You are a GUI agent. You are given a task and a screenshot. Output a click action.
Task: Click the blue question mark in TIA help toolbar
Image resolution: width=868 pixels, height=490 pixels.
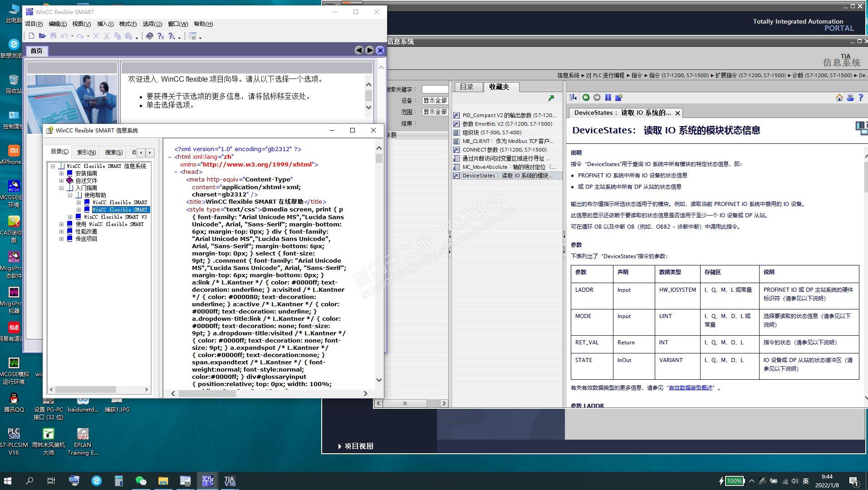tap(861, 98)
